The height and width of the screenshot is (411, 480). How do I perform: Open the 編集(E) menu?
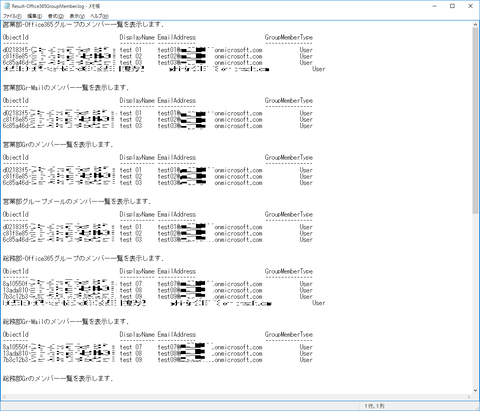34,16
